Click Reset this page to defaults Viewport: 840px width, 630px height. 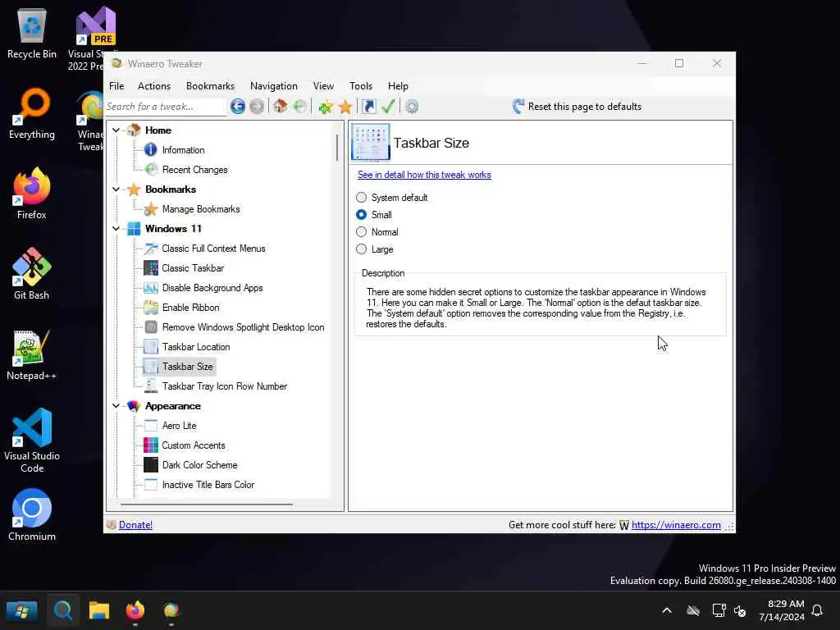577,107
